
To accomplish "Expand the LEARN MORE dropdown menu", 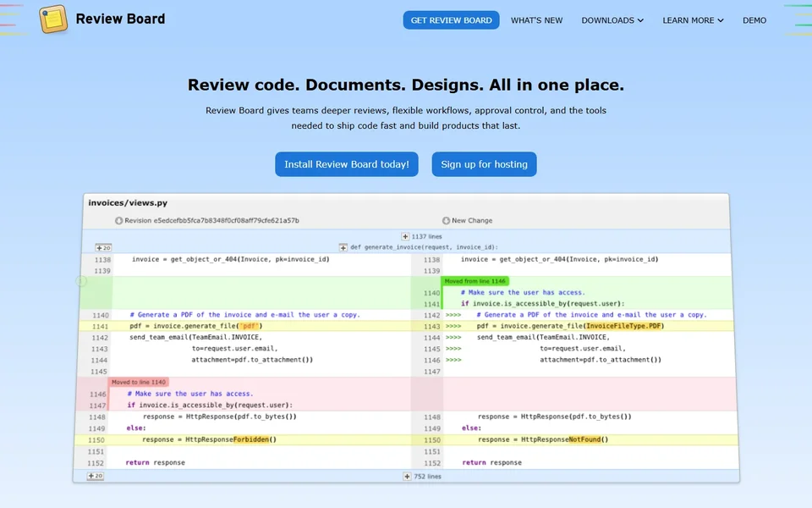I will coord(693,20).
